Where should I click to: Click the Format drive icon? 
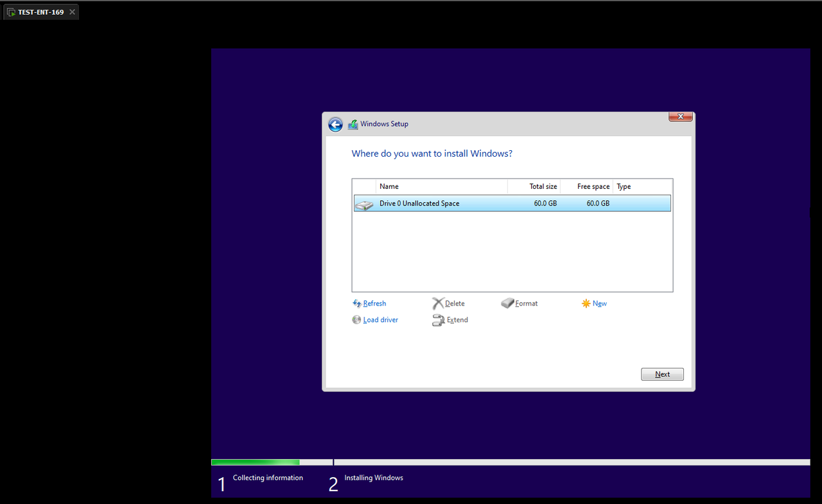pyautogui.click(x=507, y=303)
